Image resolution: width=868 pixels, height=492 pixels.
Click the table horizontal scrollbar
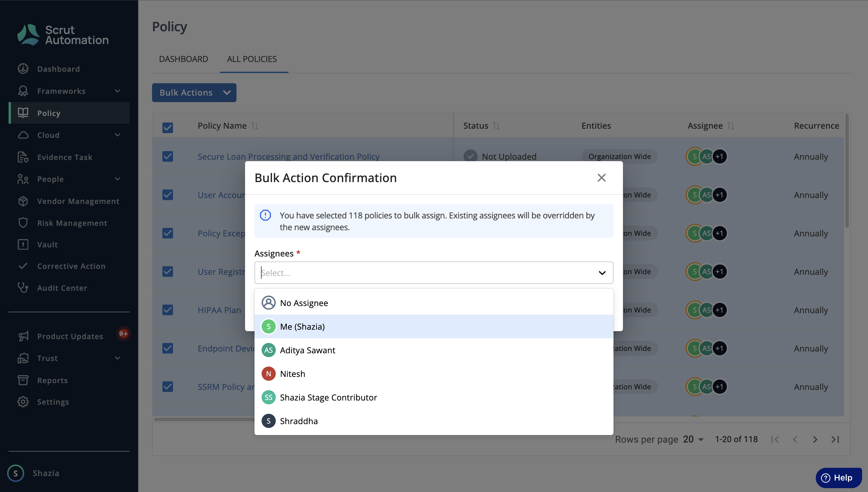click(204, 419)
